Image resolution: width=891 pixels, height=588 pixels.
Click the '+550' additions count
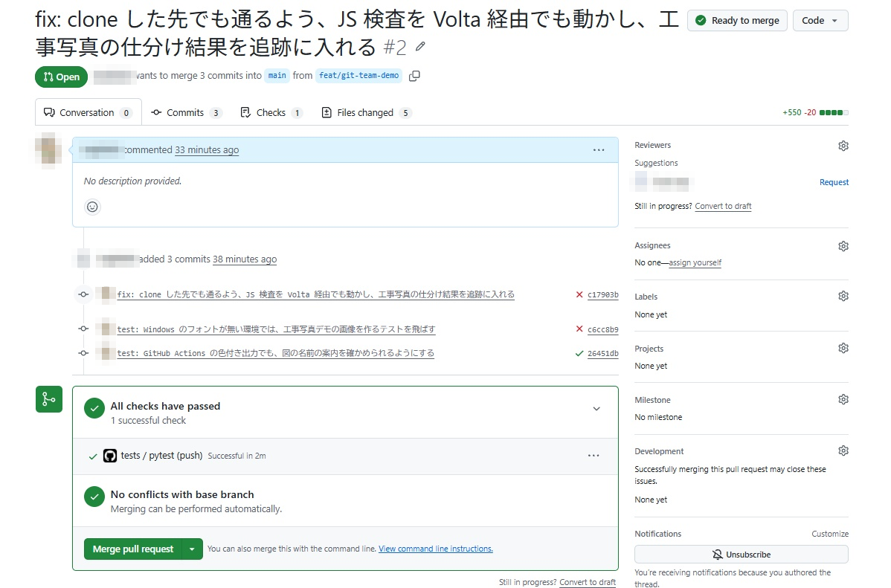pos(791,112)
